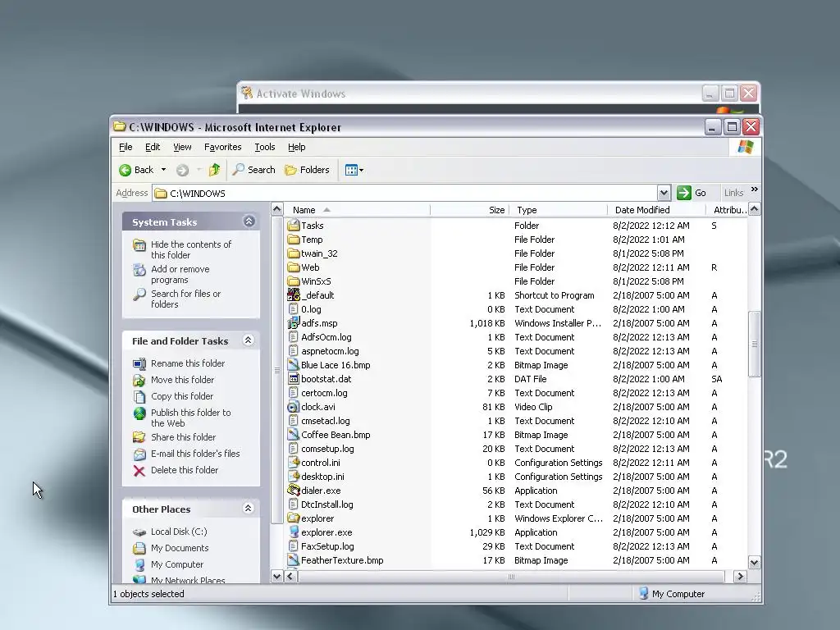Open the Help menu
Viewport: 840px width, 630px height.
tap(296, 147)
